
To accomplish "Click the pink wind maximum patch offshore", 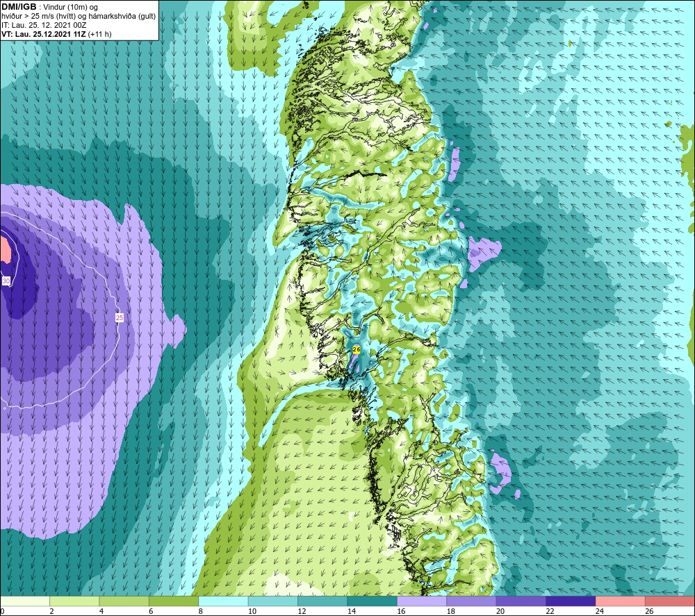I will [x=6, y=250].
